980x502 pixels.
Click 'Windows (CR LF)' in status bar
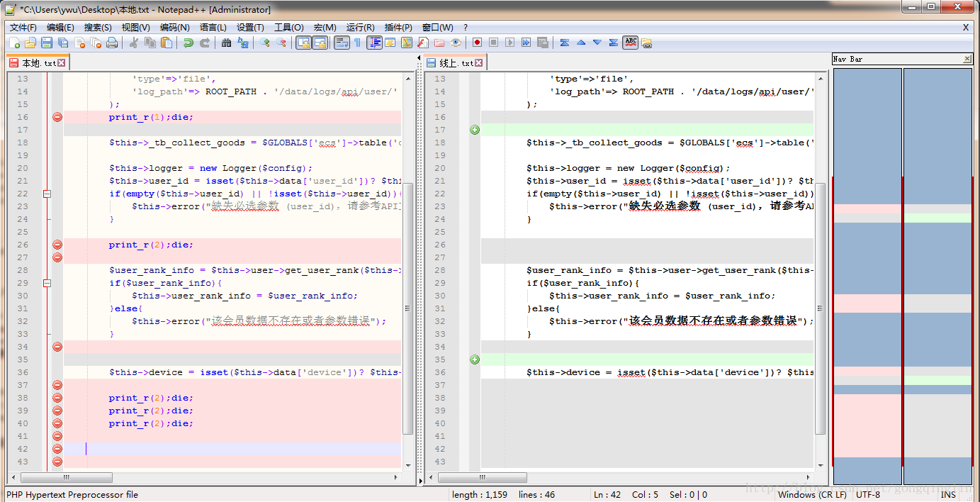(x=812, y=495)
